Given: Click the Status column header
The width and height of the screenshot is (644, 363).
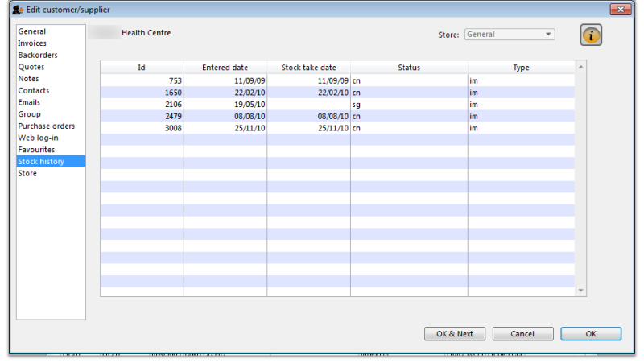Looking at the screenshot, I should tap(409, 68).
